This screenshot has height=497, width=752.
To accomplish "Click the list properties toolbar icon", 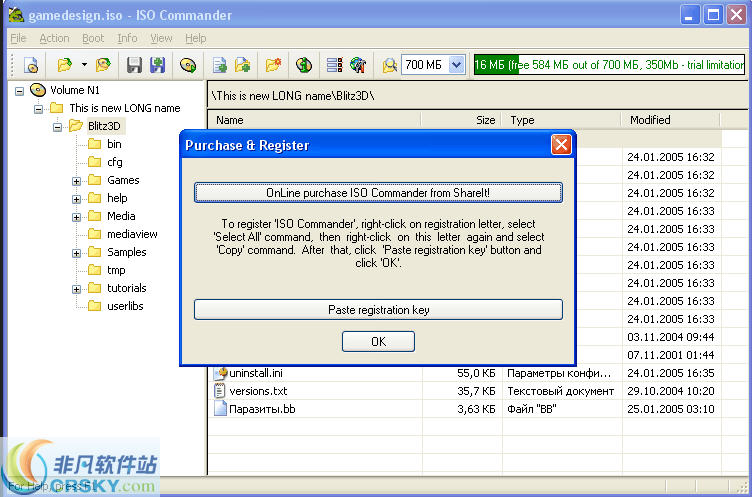I will click(335, 65).
